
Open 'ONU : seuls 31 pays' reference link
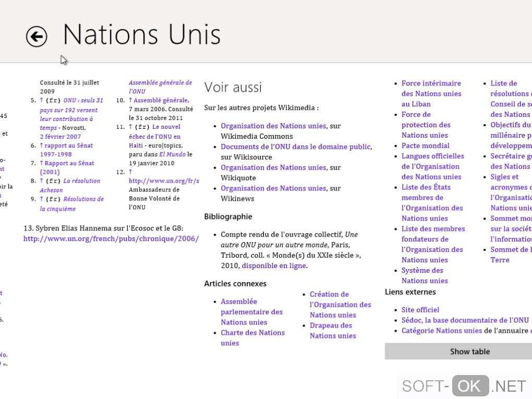(x=71, y=114)
